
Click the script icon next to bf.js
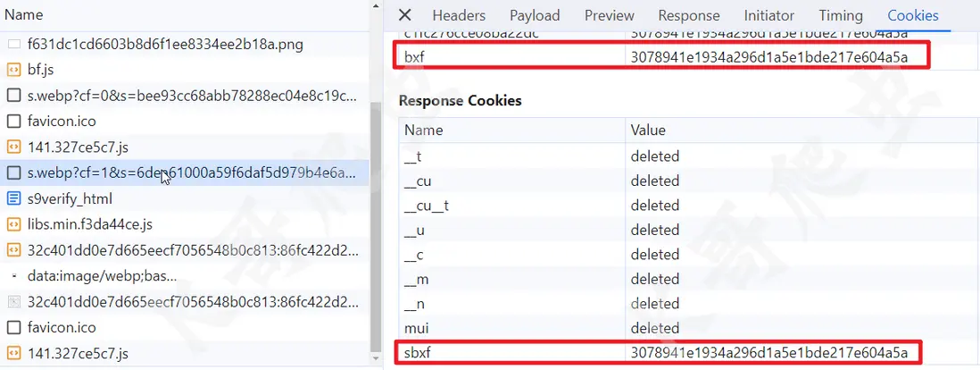13,69
